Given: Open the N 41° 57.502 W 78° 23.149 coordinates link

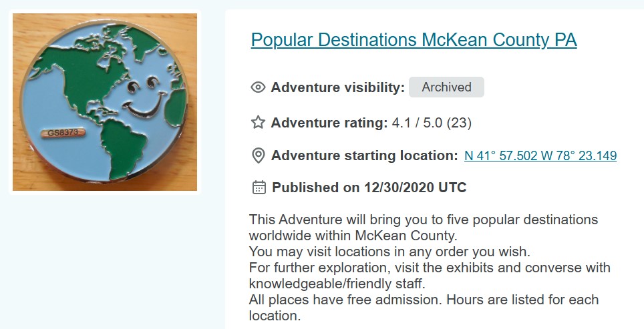Looking at the screenshot, I should (540, 156).
